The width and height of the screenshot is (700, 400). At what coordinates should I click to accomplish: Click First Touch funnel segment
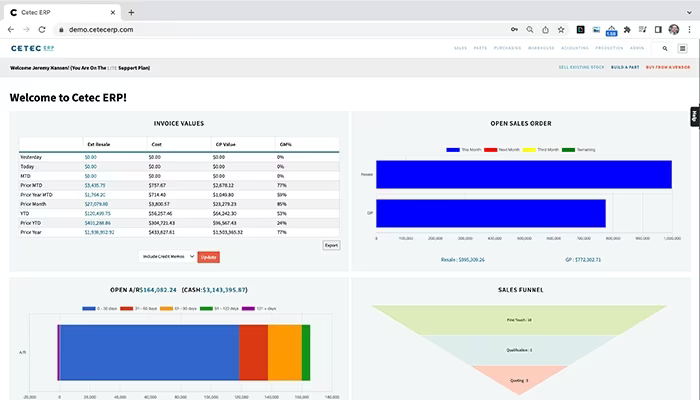(x=519, y=320)
